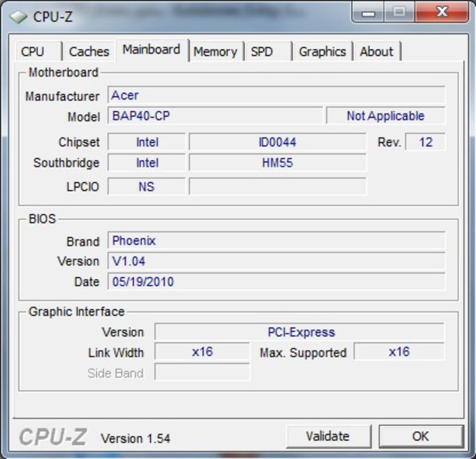Click the Validate button
Screen dimensions: 476x459
click(328, 436)
